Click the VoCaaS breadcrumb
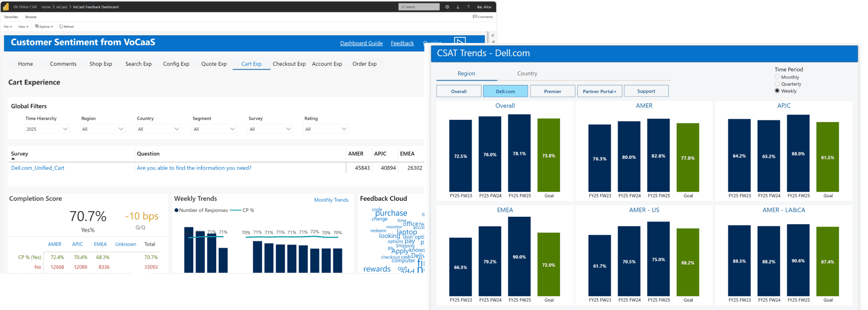Screen dimensions: 868x310 pos(62,7)
